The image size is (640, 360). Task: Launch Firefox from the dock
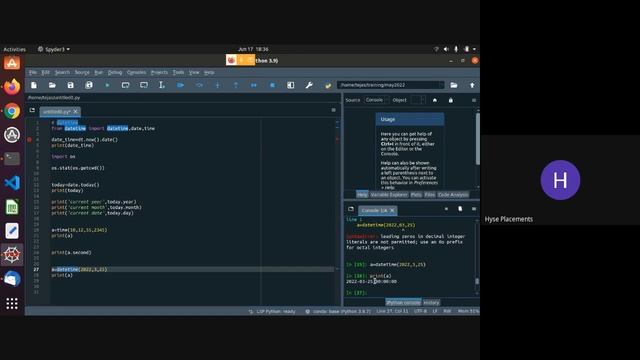click(x=12, y=87)
